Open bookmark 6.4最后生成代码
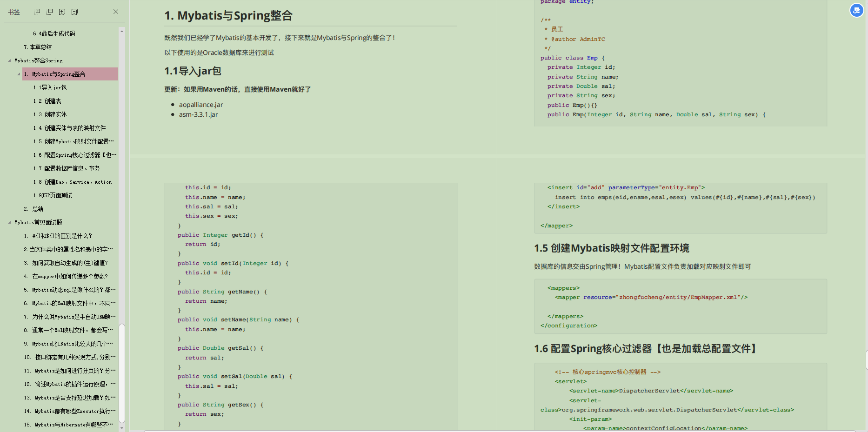 coord(54,33)
